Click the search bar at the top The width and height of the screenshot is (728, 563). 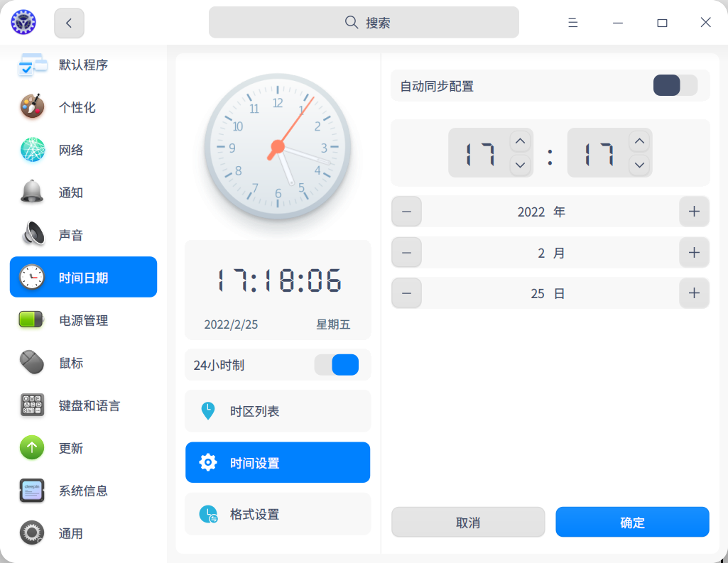[363, 22]
